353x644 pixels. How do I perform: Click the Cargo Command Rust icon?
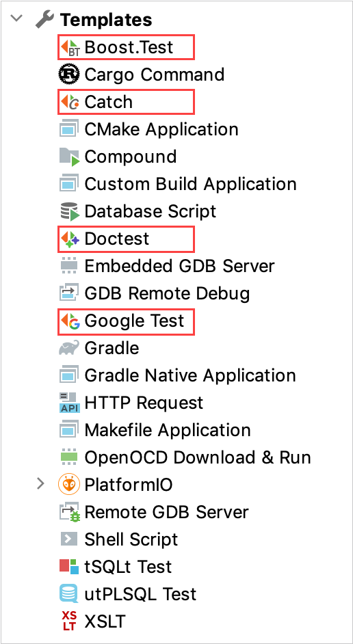click(69, 75)
